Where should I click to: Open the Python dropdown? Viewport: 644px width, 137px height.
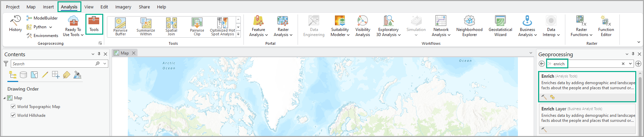tap(39, 27)
